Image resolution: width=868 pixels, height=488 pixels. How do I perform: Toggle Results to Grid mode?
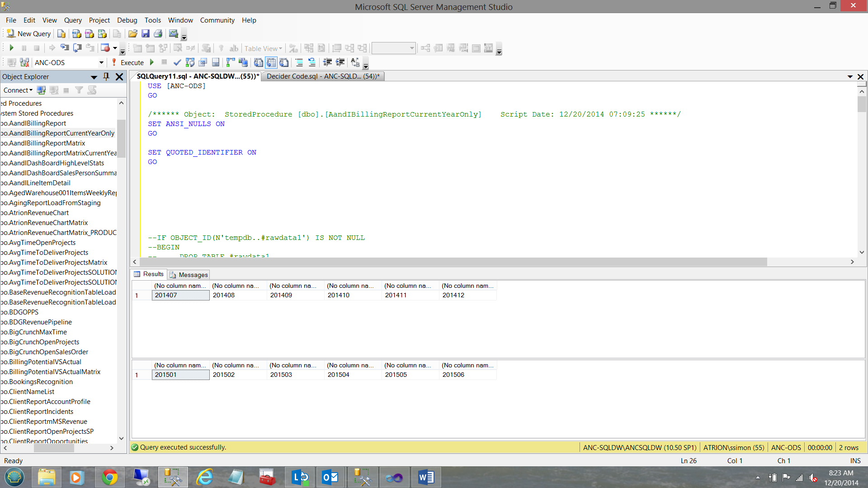[271, 62]
